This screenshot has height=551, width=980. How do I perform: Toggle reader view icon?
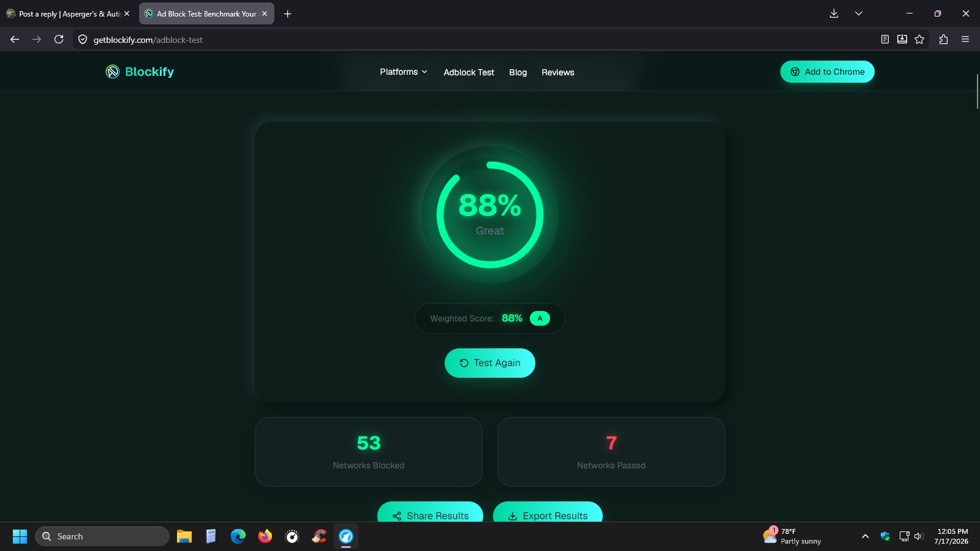pos(885,39)
